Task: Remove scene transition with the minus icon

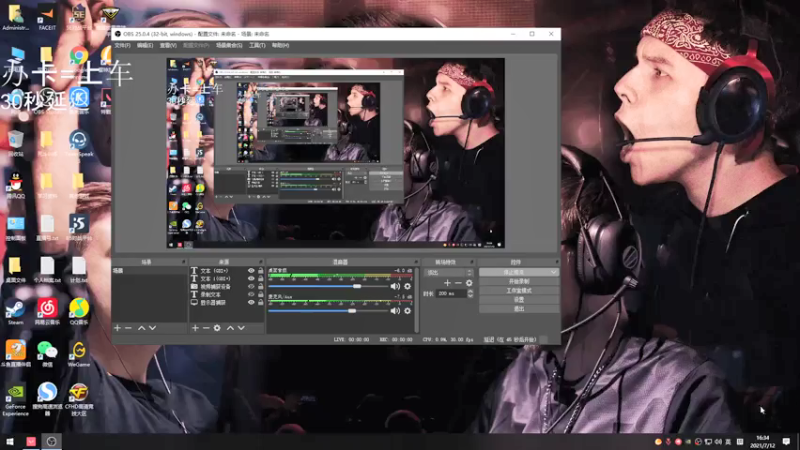Action: pos(458,283)
